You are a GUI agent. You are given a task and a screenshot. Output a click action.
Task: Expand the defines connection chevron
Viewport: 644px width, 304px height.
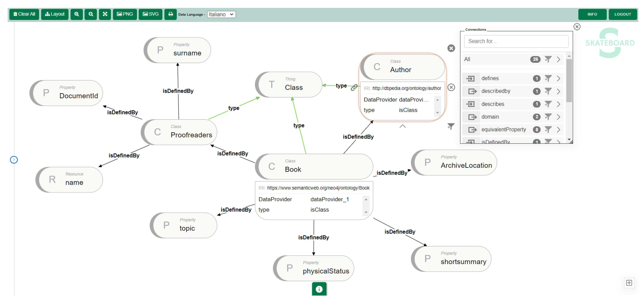559,79
